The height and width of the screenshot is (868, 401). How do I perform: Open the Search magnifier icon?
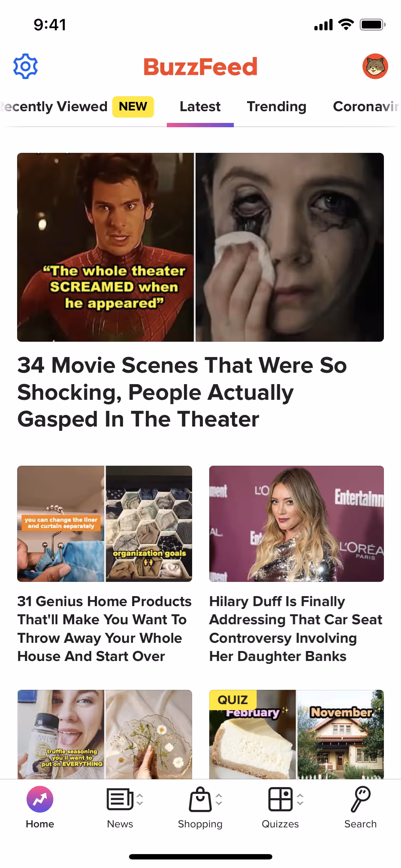(360, 799)
